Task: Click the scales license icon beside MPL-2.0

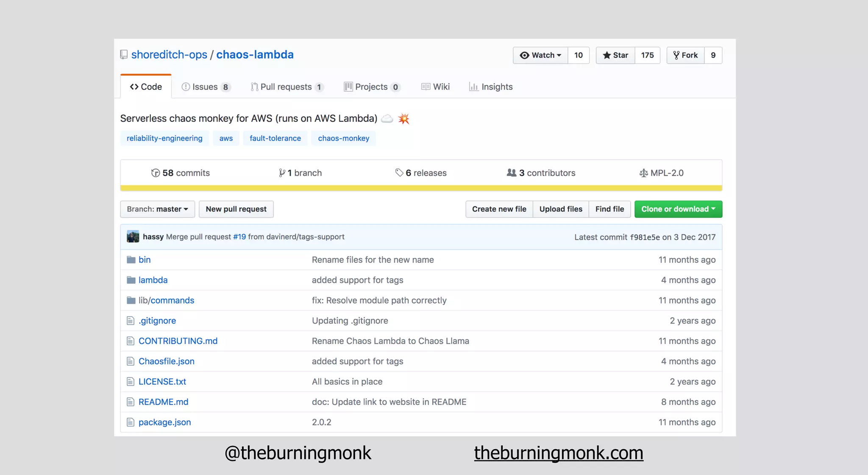Action: click(643, 173)
